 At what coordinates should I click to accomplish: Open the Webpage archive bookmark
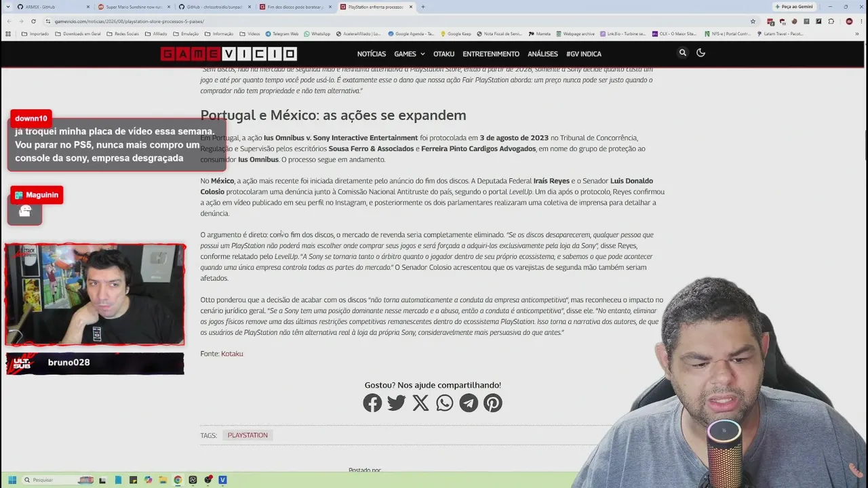coord(575,33)
